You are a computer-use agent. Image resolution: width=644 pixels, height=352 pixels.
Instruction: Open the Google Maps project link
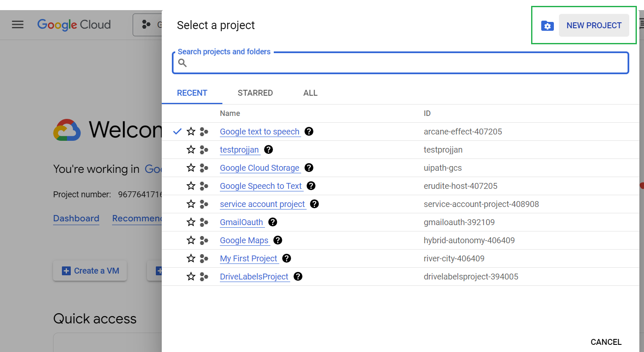244,240
